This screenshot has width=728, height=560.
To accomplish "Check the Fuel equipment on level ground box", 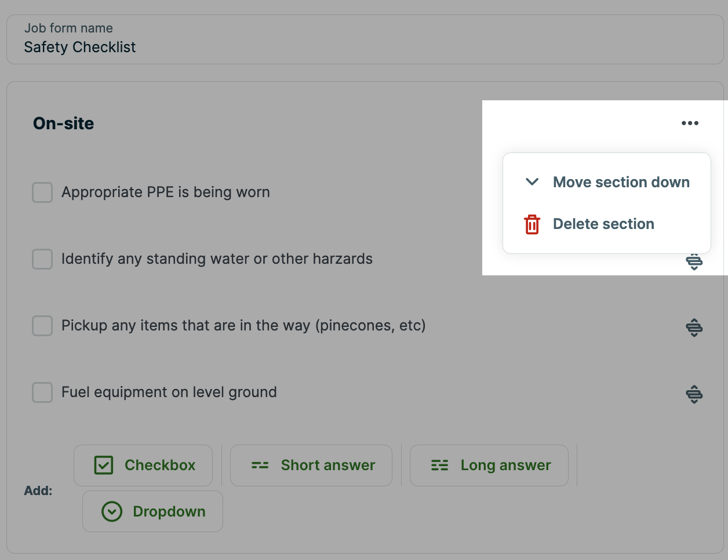I will point(42,392).
